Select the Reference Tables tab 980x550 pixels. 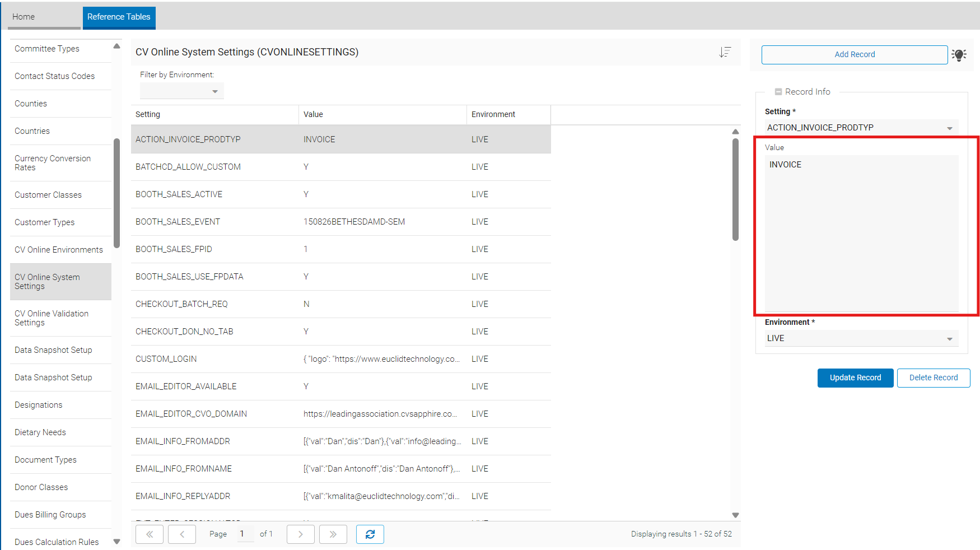[x=119, y=17]
